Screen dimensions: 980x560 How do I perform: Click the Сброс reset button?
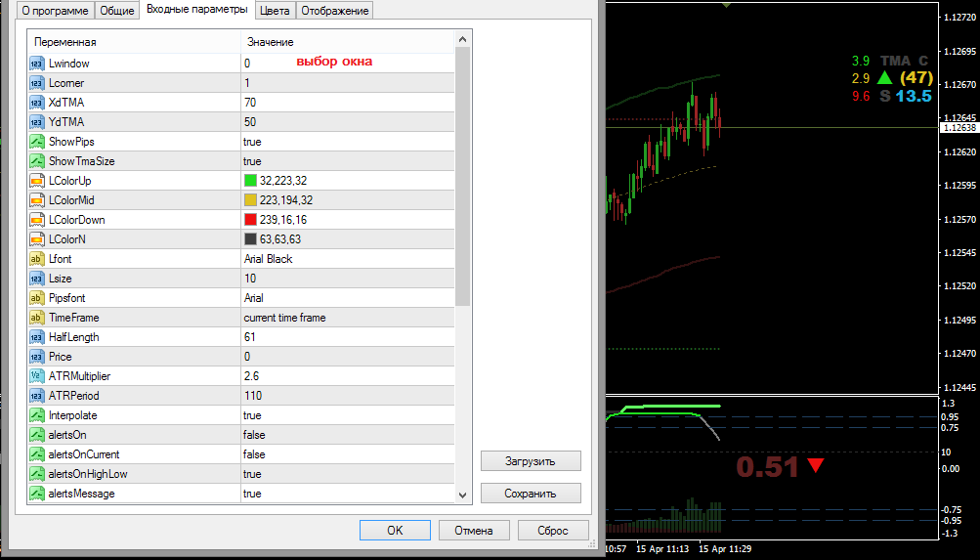coord(553,530)
